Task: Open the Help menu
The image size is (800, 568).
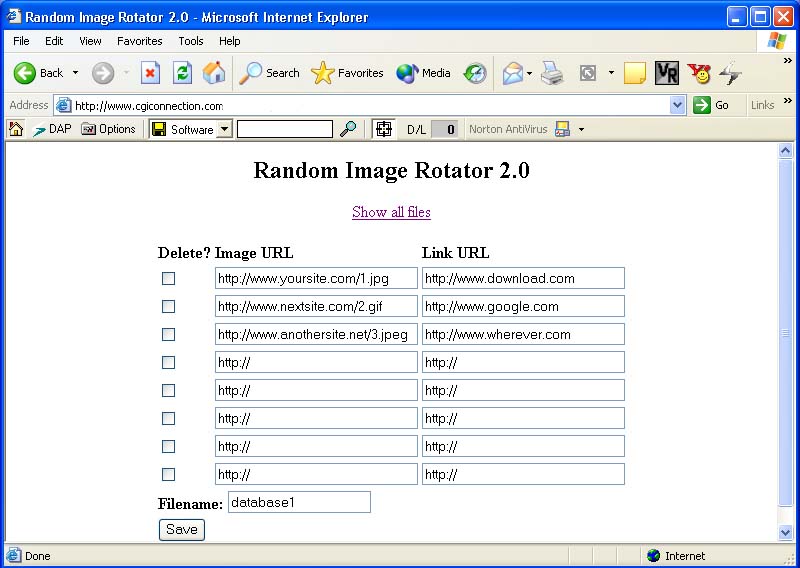Action: (x=230, y=41)
